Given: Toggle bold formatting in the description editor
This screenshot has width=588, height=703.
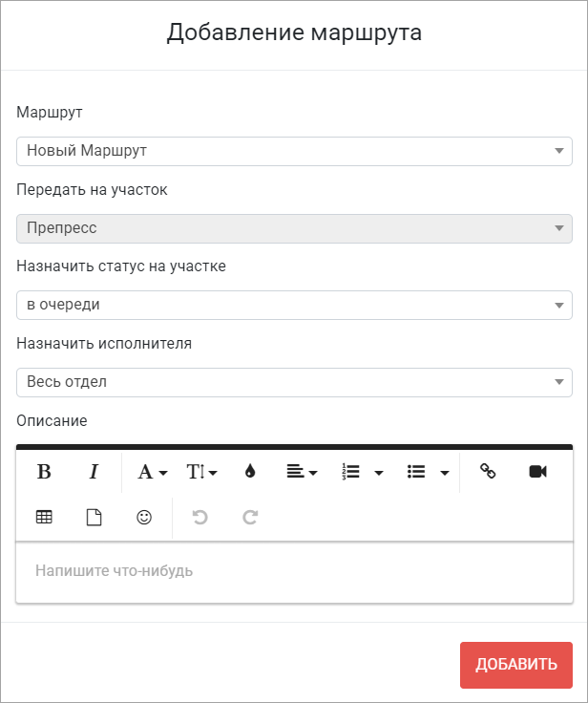Looking at the screenshot, I should pyautogui.click(x=44, y=472).
